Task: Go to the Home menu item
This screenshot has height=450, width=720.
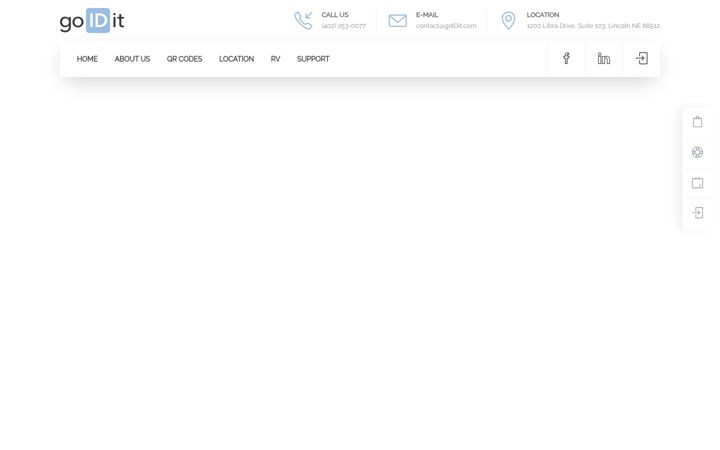Action: pos(87,59)
